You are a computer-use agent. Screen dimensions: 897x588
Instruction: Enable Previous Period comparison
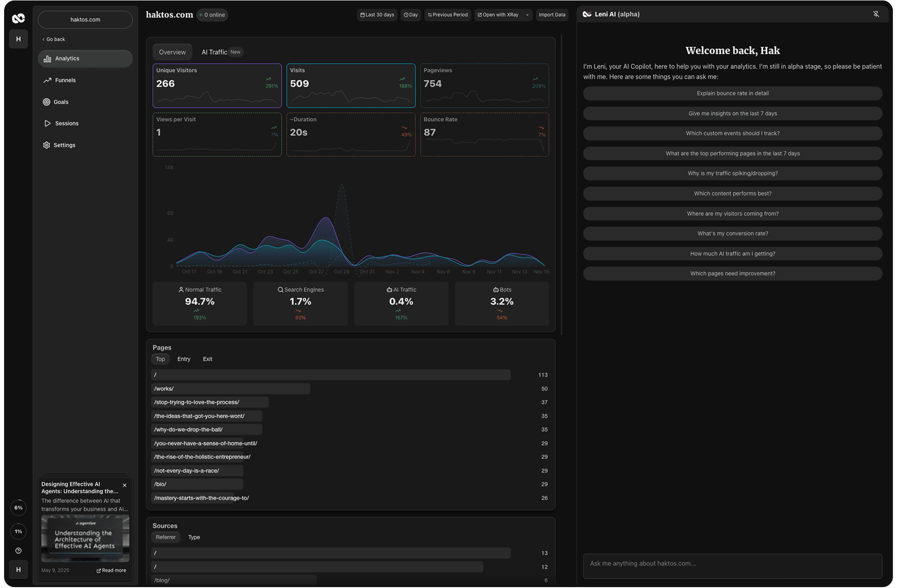447,15
